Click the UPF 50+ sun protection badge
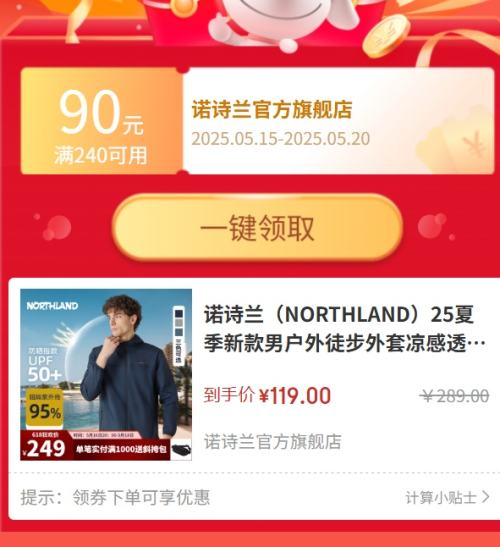Image resolution: width=500 pixels, height=547 pixels. click(45, 366)
